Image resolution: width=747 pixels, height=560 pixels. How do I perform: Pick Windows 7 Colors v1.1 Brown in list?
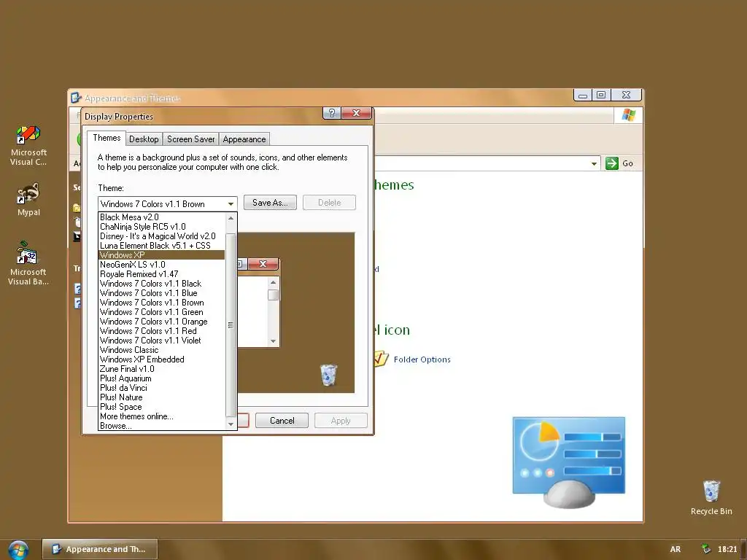pos(161,303)
